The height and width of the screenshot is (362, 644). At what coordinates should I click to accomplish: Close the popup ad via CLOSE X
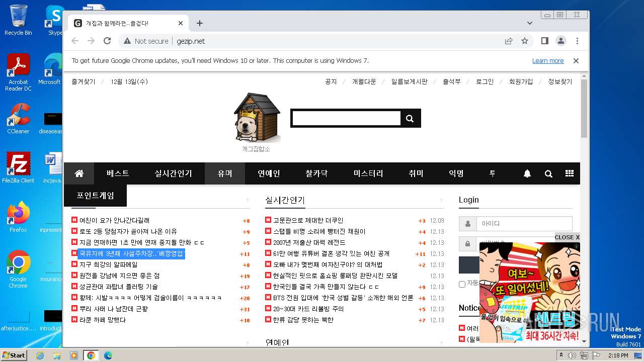[x=567, y=237]
